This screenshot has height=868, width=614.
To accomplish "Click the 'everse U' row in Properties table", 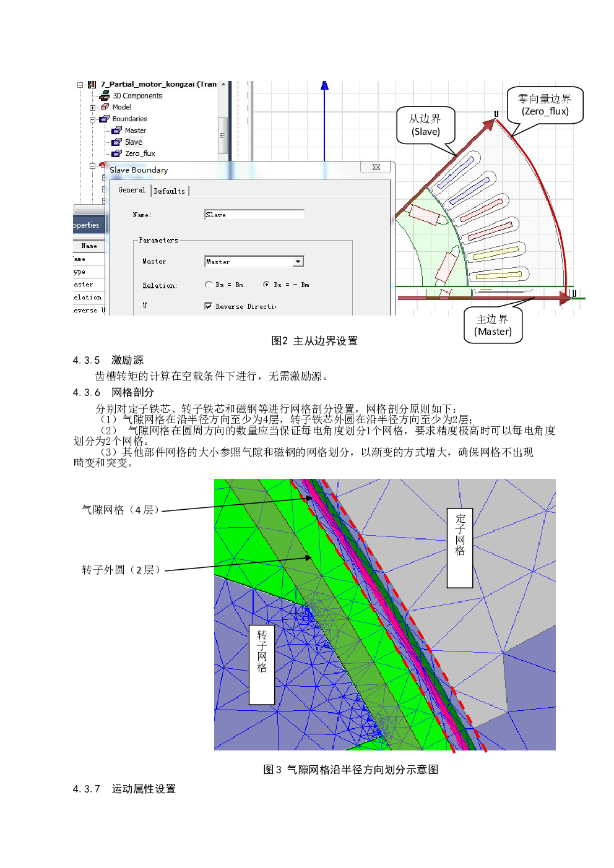I will [x=89, y=311].
